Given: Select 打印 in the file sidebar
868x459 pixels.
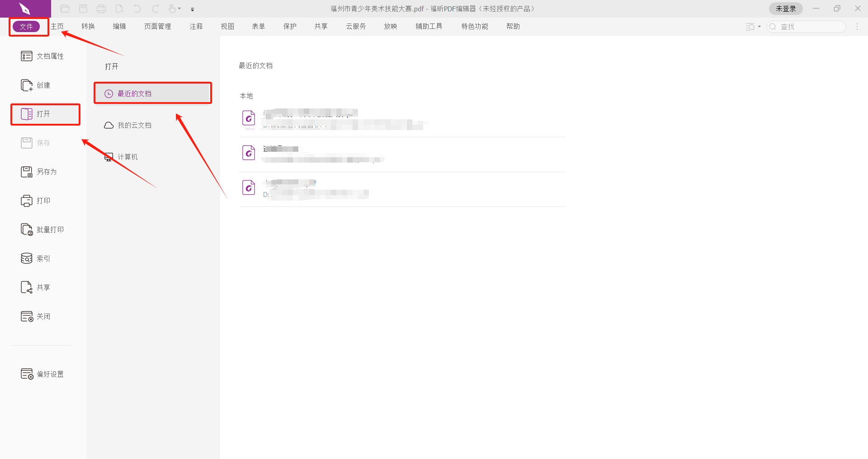Looking at the screenshot, I should [x=36, y=201].
